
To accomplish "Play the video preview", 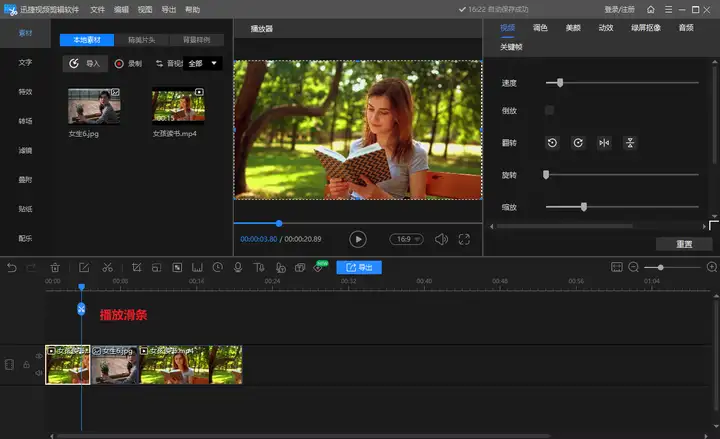I will 358,239.
